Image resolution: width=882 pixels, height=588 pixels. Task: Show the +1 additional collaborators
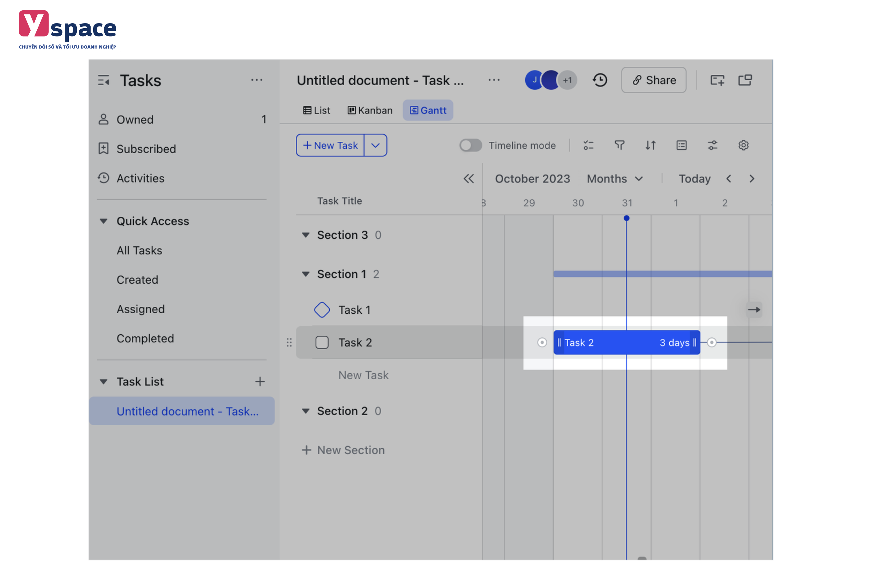[x=568, y=80]
